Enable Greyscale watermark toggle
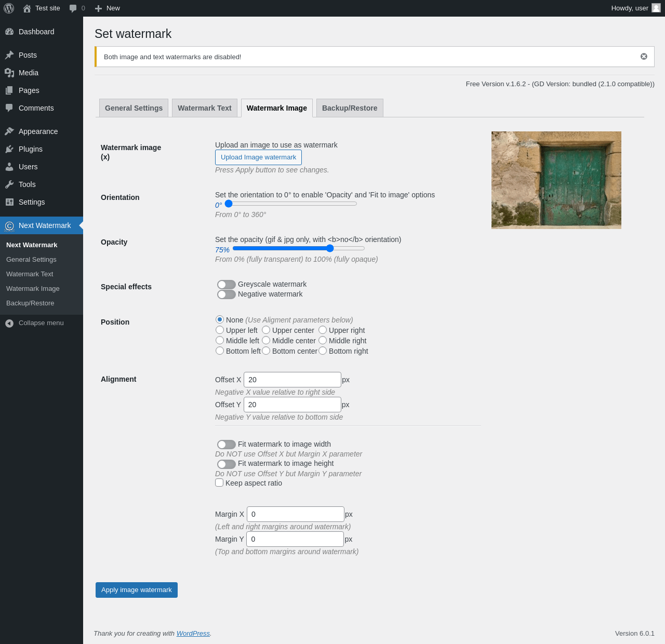Viewport: 665px width, 644px height. [x=227, y=285]
